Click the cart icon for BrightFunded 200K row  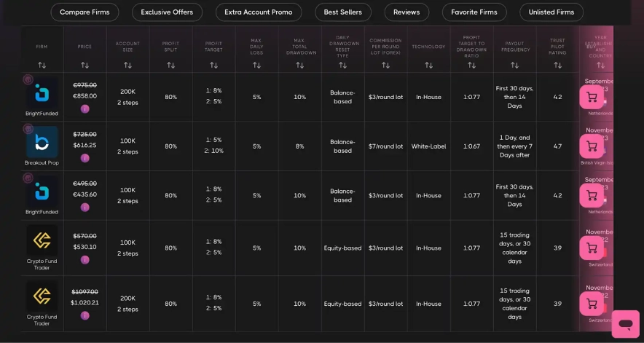tap(592, 97)
